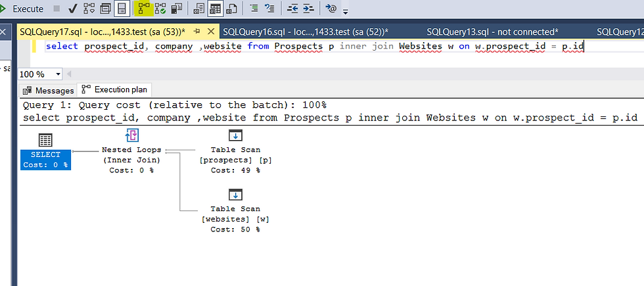The width and height of the screenshot is (644, 286).
Task: Click the horizontal scroll left arrow
Action: tap(68, 74)
